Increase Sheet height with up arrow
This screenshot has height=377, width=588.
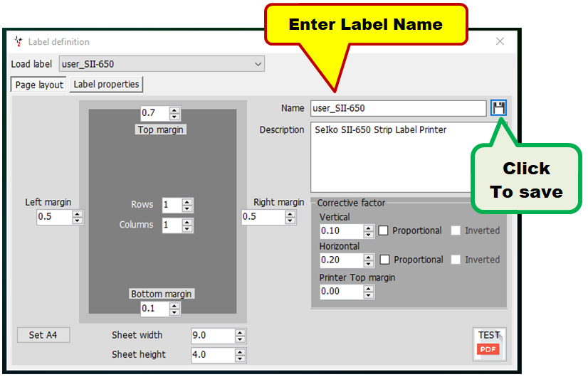[x=241, y=352]
